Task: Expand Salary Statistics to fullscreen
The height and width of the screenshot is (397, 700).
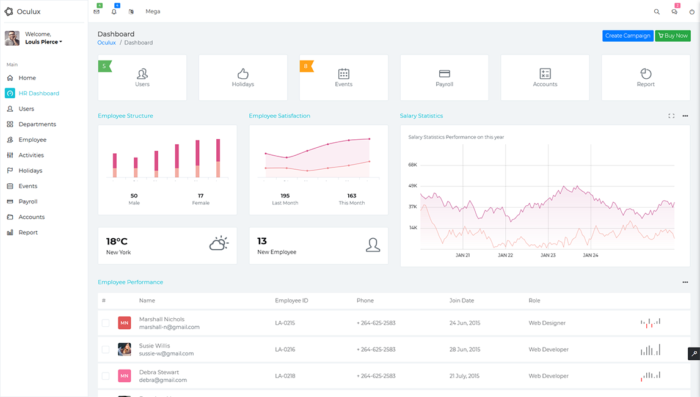Action: 671,116
